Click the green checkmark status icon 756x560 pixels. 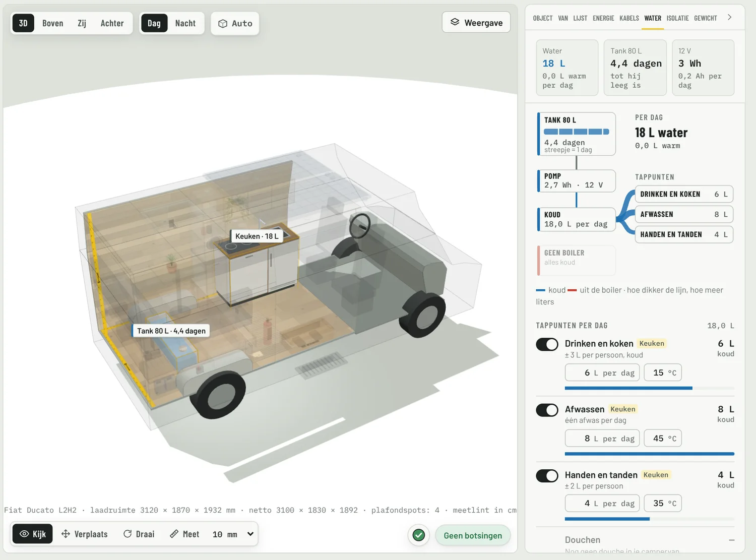(418, 535)
